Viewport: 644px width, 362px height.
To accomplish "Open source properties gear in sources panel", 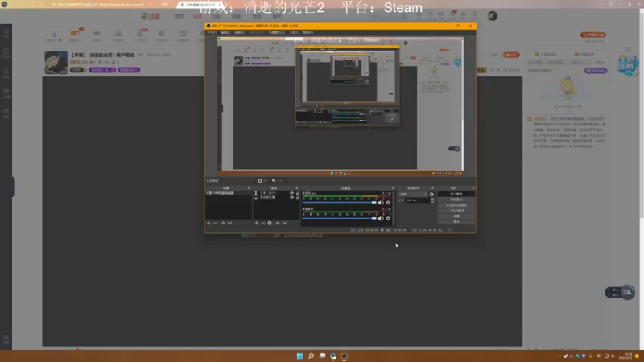I will pyautogui.click(x=270, y=223).
